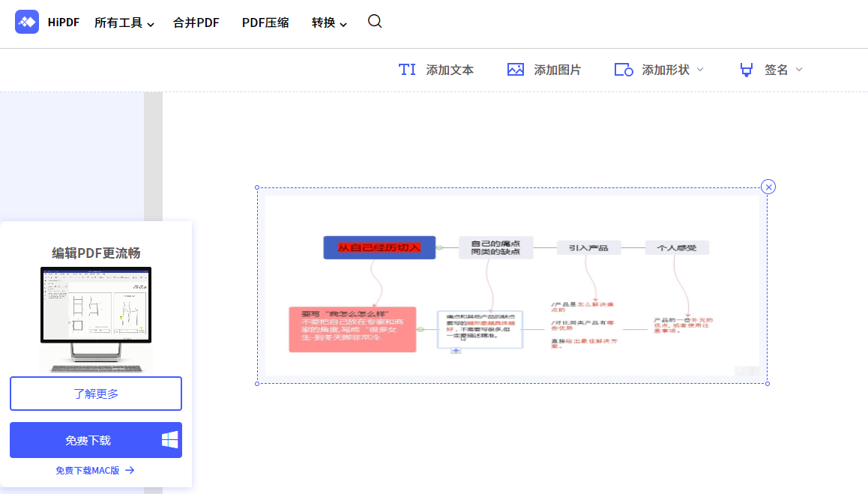868x494 pixels.
Task: Expand the 所有工具 dropdown
Action: pos(124,22)
